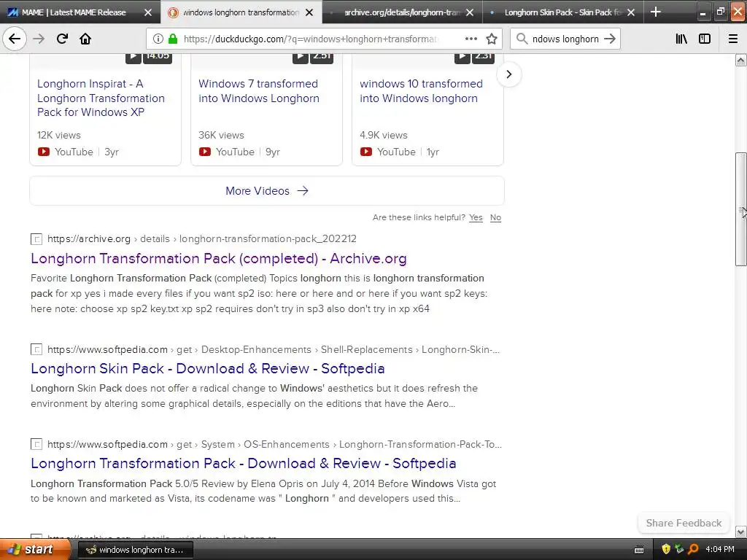Go back to the previous page

click(x=15, y=39)
